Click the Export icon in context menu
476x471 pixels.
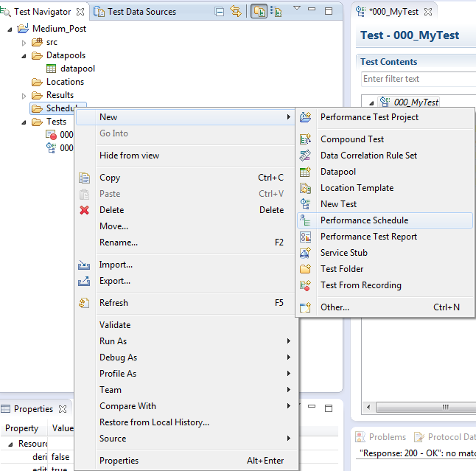pyautogui.click(x=84, y=282)
